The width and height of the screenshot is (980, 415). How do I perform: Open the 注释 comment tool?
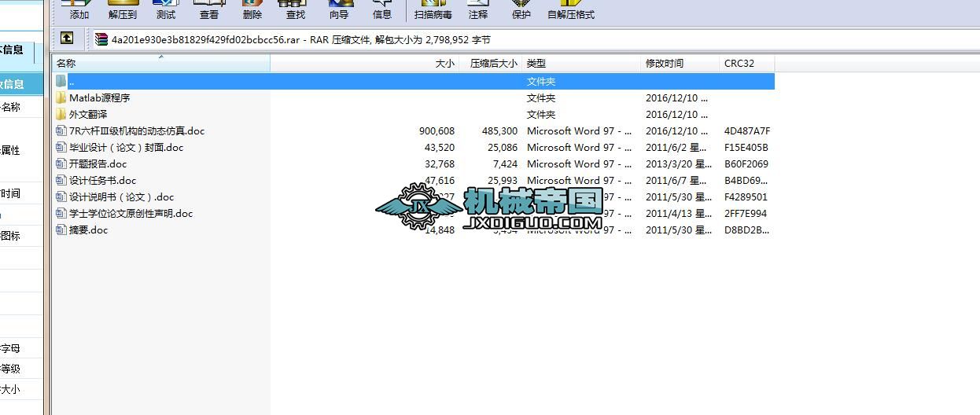477,11
